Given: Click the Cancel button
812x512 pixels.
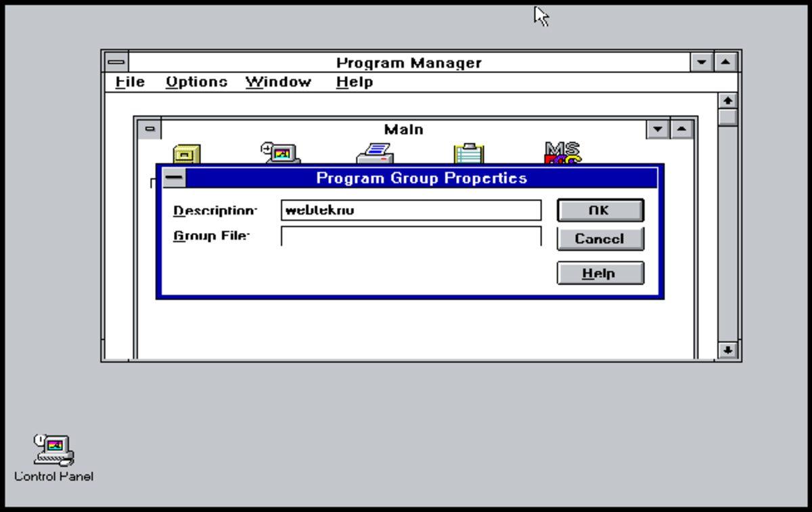Looking at the screenshot, I should click(600, 239).
